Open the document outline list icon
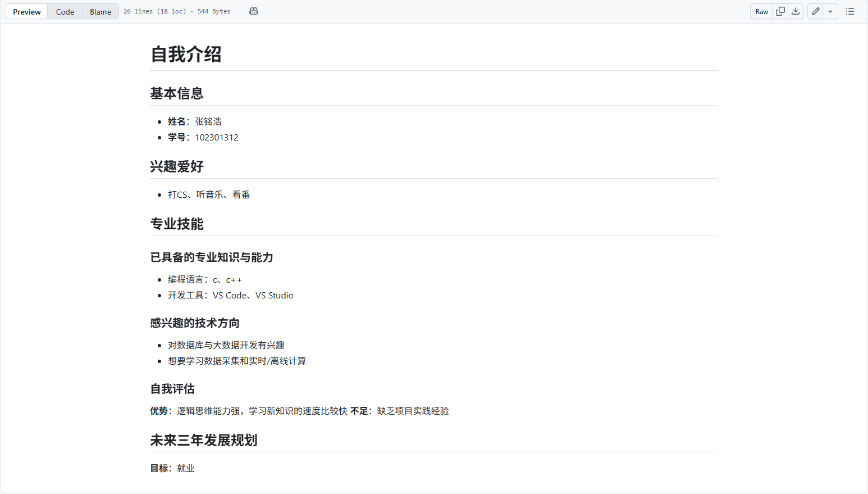Screen dimensions: 868x494 click(x=850, y=11)
